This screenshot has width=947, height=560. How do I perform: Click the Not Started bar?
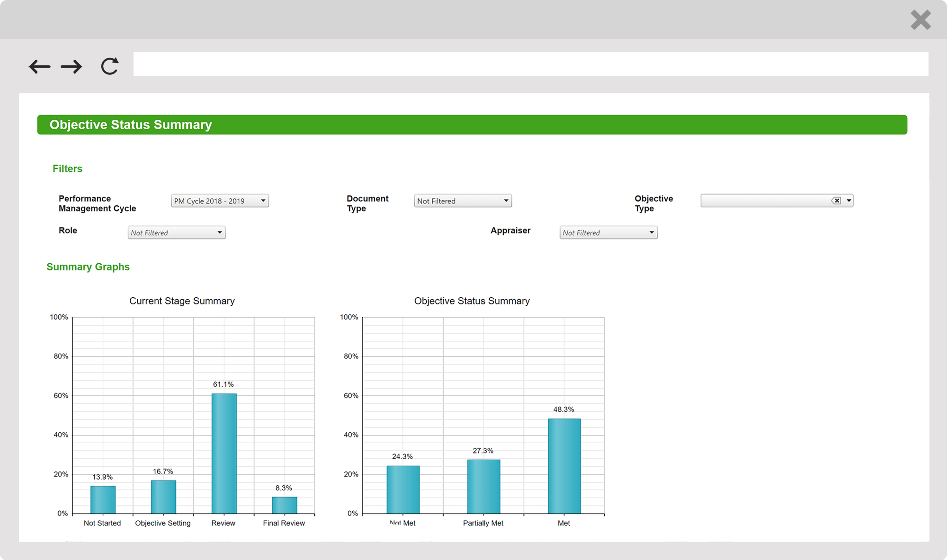tap(103, 499)
